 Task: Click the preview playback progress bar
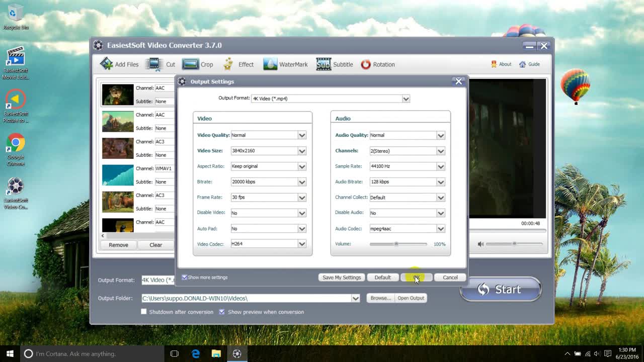click(x=507, y=231)
